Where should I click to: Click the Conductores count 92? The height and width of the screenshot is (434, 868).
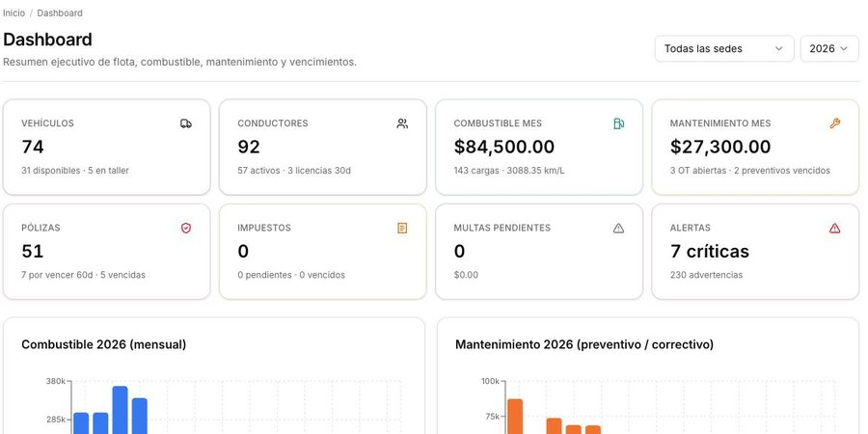(x=249, y=147)
